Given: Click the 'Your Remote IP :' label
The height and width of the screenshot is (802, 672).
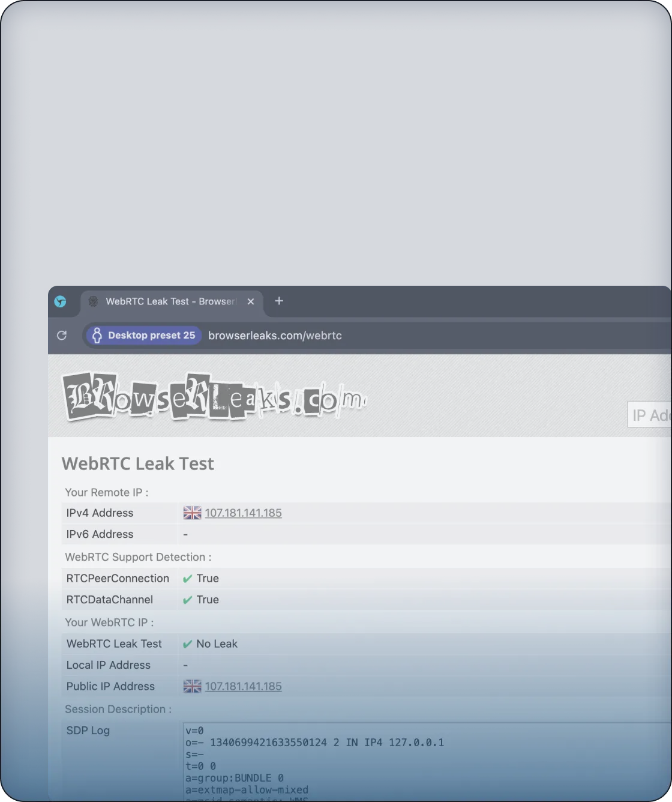Looking at the screenshot, I should pos(107,492).
